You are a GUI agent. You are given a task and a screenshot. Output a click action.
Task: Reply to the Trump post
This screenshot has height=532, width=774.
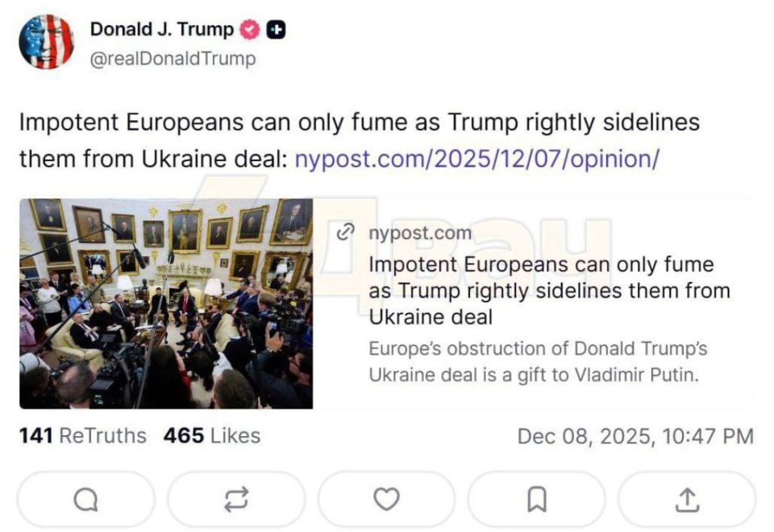click(85, 500)
